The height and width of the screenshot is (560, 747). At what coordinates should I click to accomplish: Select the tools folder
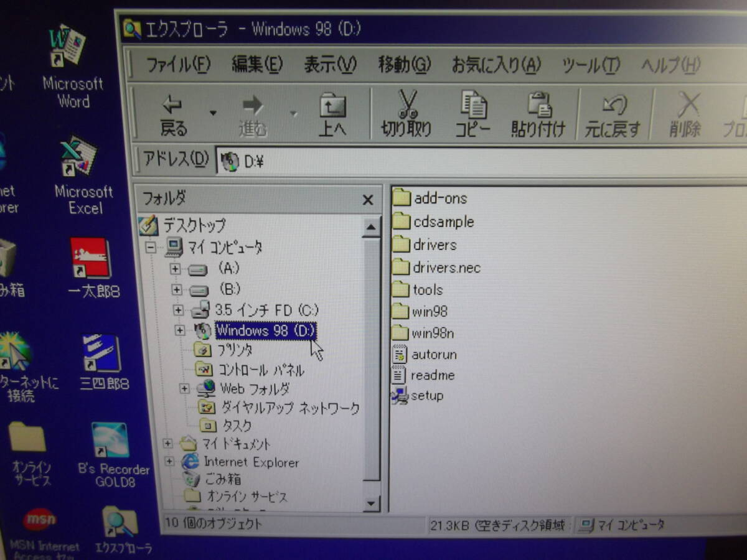pyautogui.click(x=418, y=289)
